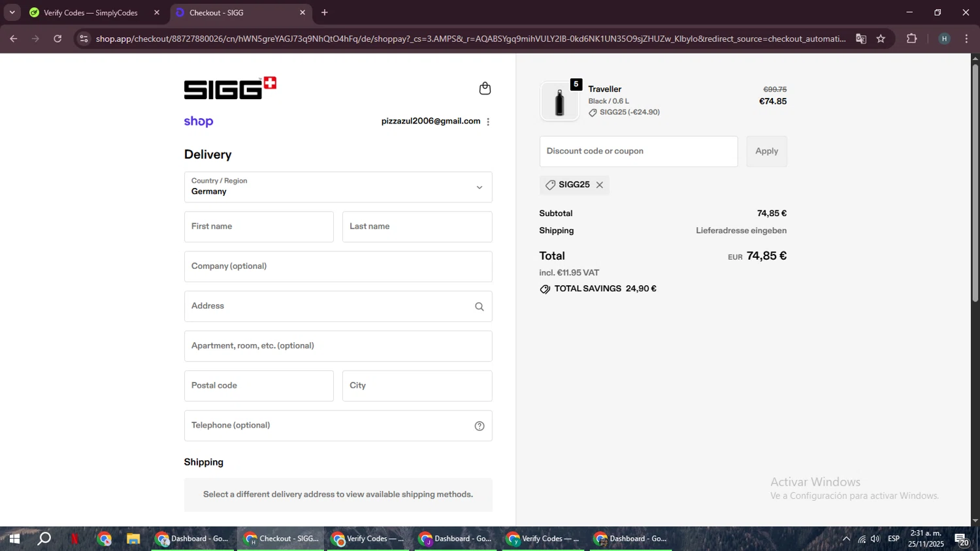Open a new browser tab

pyautogui.click(x=325, y=12)
